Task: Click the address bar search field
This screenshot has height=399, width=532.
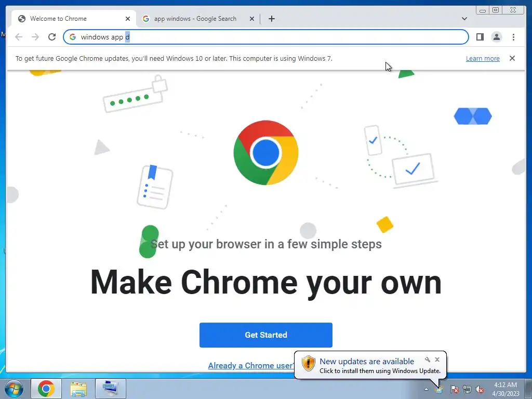Action: [x=265, y=37]
